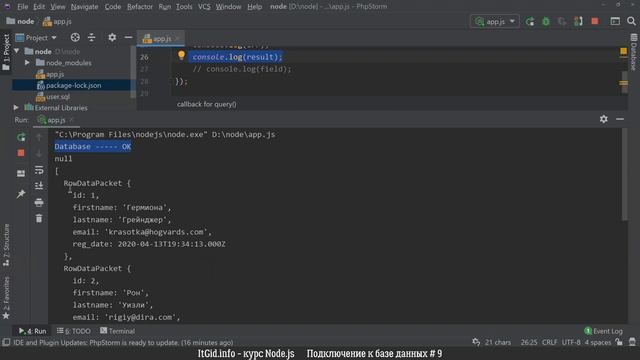Click the Restore Layout icon in Run panel
This screenshot has height=360, width=640.
click(21, 174)
